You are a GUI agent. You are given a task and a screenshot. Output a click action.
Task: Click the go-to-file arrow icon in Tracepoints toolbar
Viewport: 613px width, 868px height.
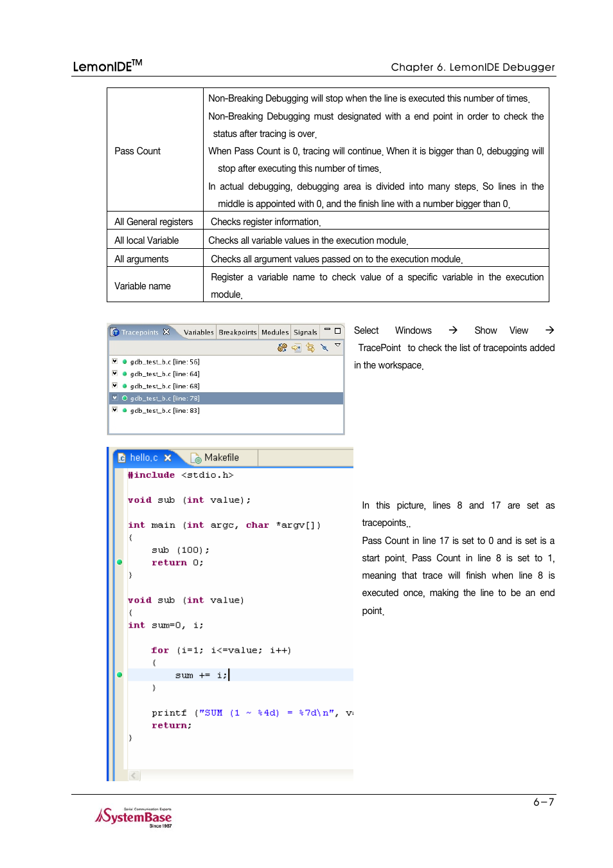point(296,347)
